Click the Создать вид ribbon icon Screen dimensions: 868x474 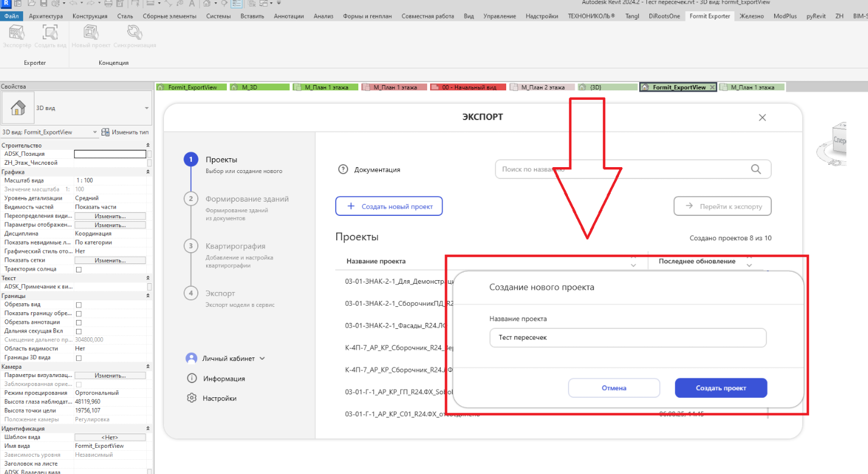pos(50,32)
